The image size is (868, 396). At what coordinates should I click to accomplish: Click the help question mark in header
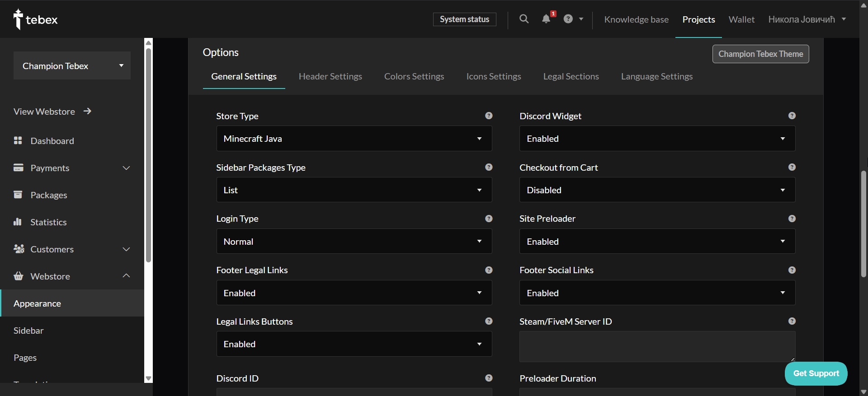(x=568, y=19)
